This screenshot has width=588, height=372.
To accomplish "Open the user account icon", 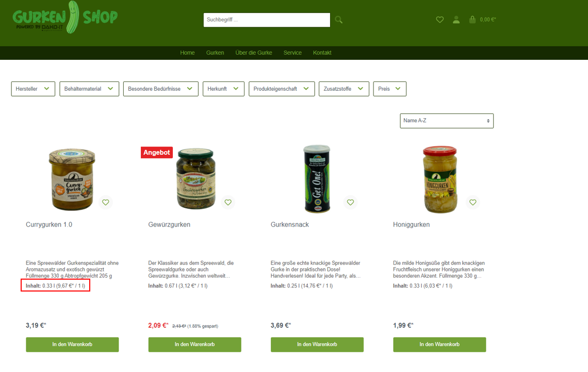I will click(456, 20).
